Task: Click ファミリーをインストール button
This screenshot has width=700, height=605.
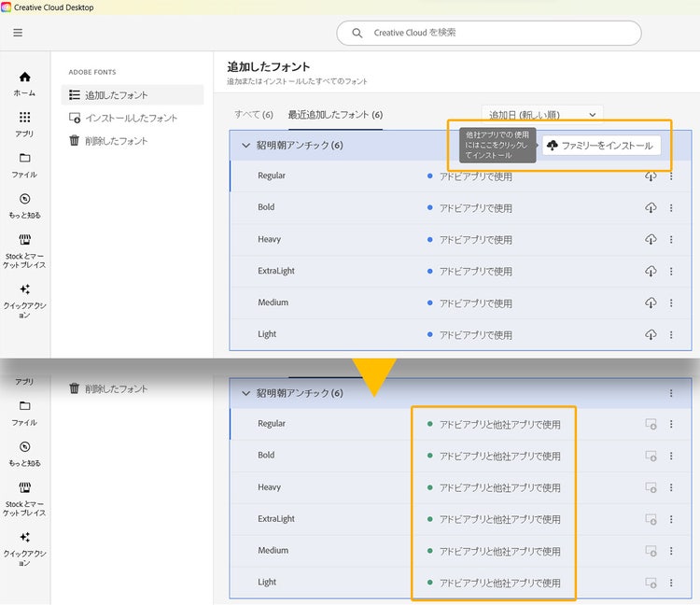Action: tap(601, 146)
